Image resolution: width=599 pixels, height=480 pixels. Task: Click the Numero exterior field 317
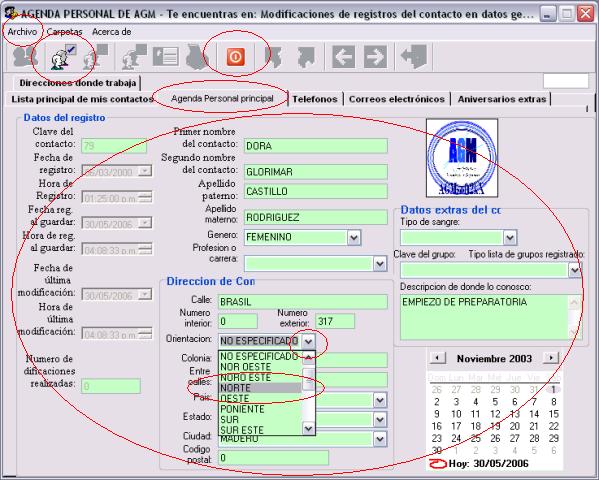click(335, 321)
